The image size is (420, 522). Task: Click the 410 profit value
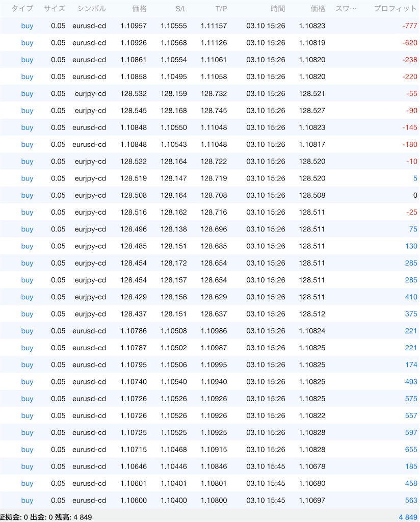[x=411, y=297]
